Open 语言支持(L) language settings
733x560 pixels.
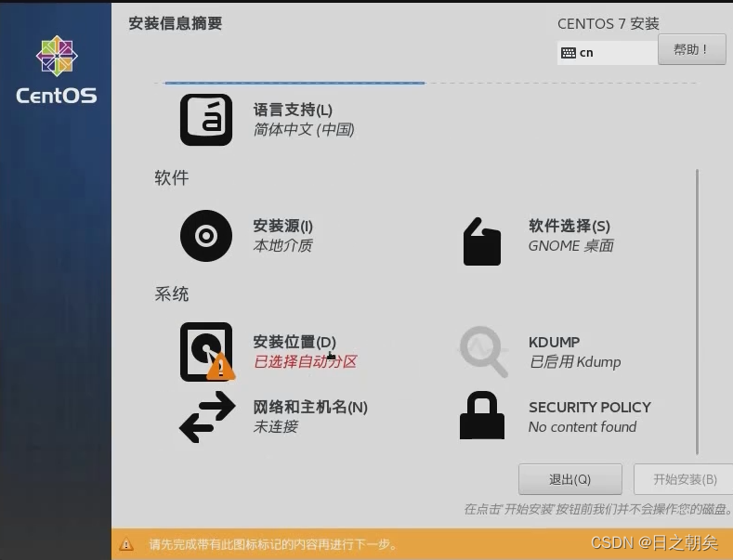tap(293, 110)
